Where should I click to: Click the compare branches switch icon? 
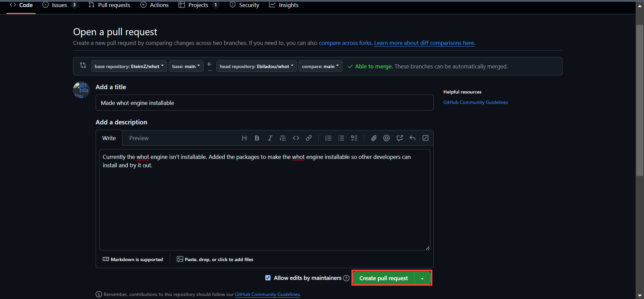pos(83,65)
